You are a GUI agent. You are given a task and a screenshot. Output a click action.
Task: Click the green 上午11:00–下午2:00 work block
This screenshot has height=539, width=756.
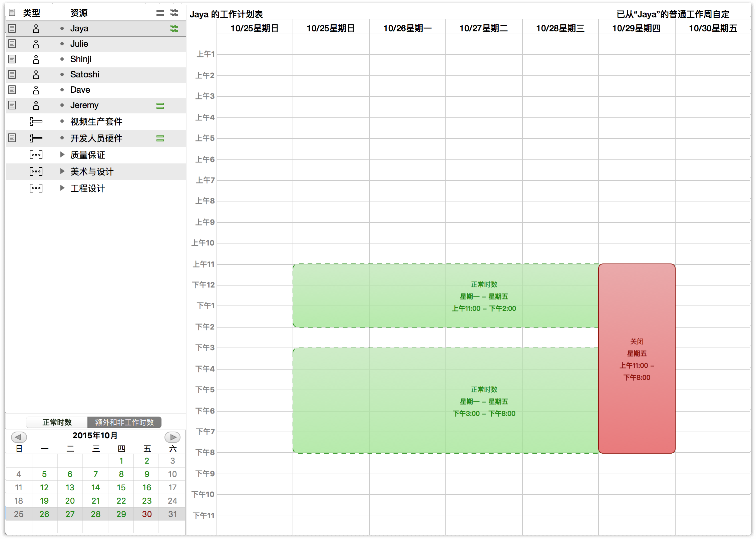445,296
